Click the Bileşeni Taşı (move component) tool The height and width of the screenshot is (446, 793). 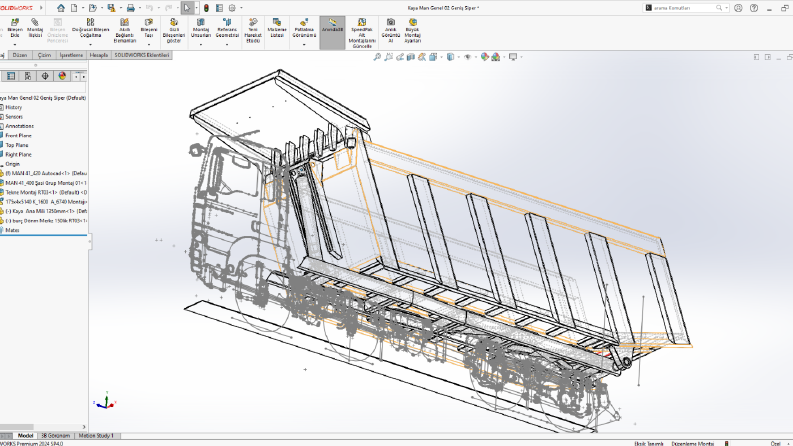(149, 28)
